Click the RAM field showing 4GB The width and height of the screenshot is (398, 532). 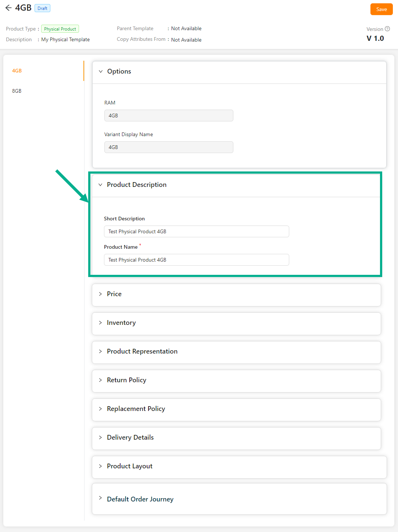[x=169, y=116]
